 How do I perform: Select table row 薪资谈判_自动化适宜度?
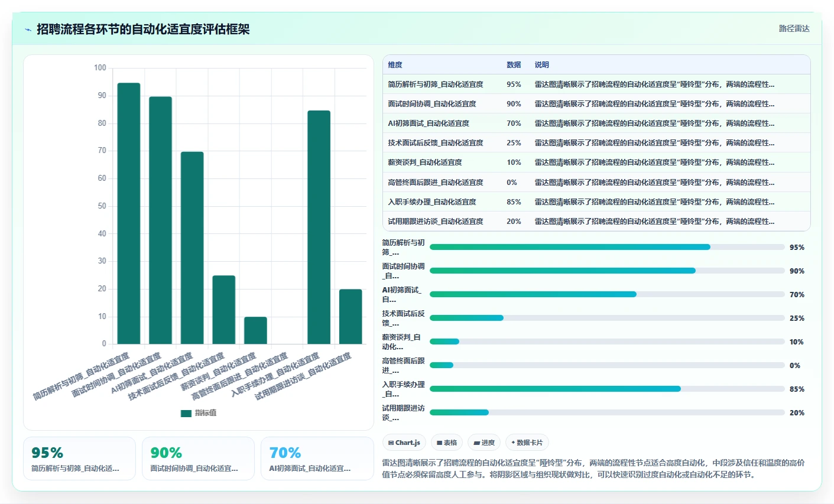tap(596, 162)
